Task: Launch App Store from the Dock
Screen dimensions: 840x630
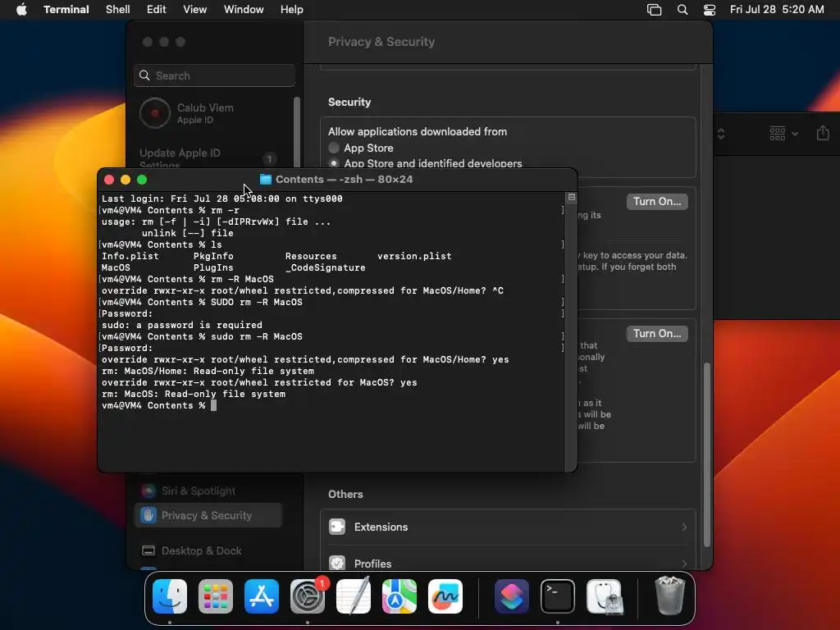Action: [x=262, y=596]
